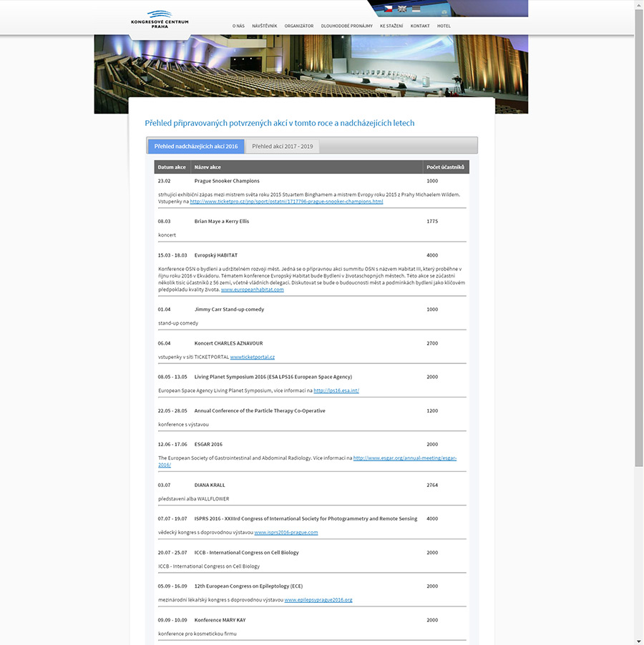This screenshot has height=645, width=644.
Task: Follow the www.europeanhabitat.com link
Action: click(x=253, y=290)
